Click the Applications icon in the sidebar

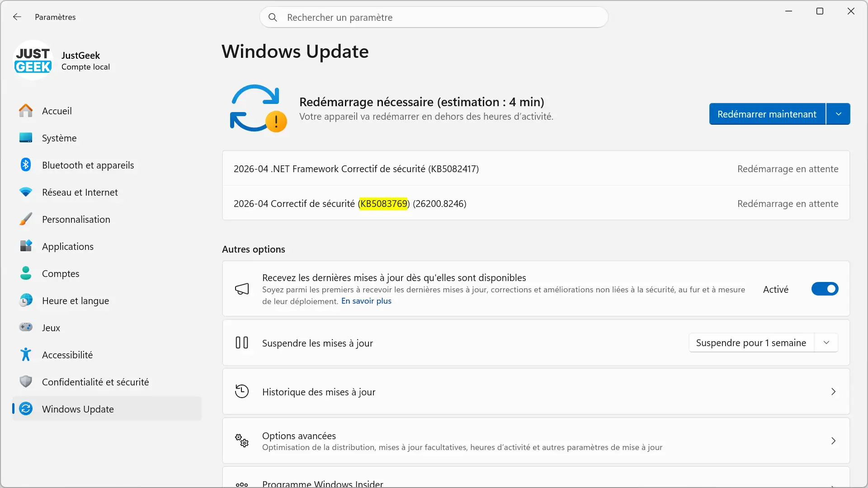26,246
